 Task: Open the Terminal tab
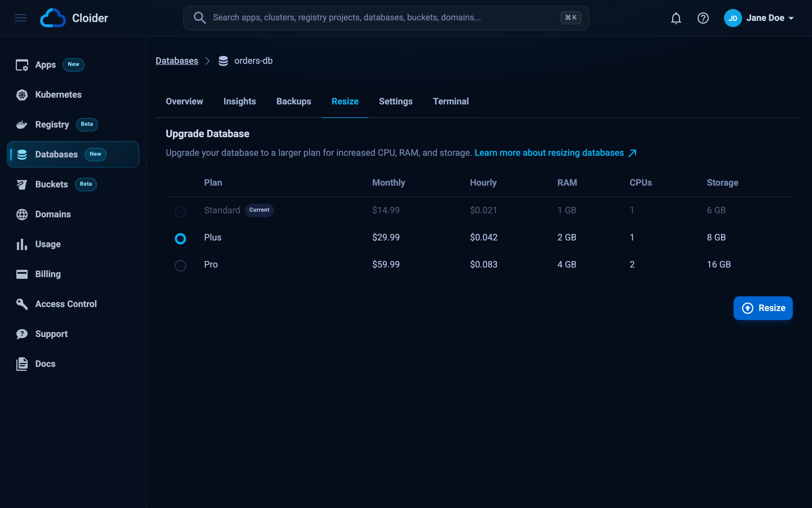(x=451, y=102)
